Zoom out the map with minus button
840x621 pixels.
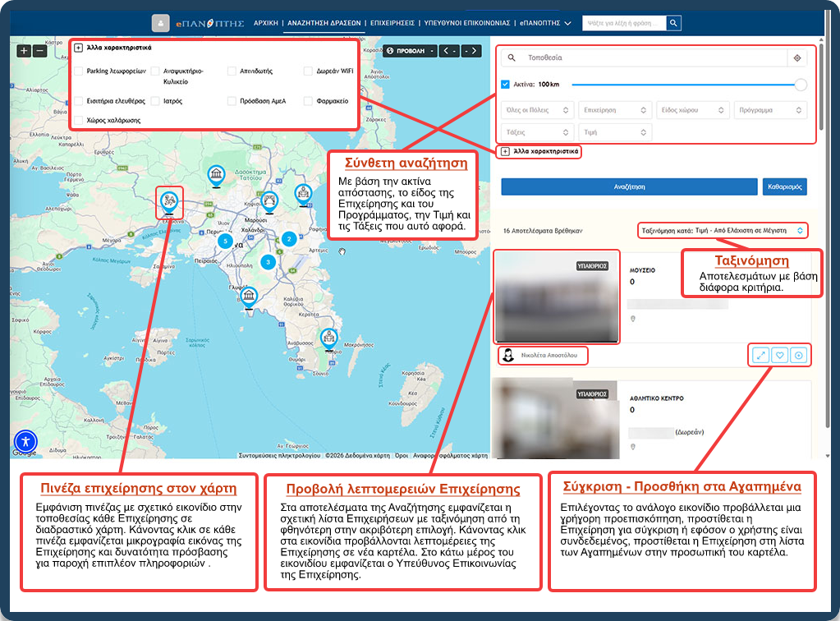point(40,51)
